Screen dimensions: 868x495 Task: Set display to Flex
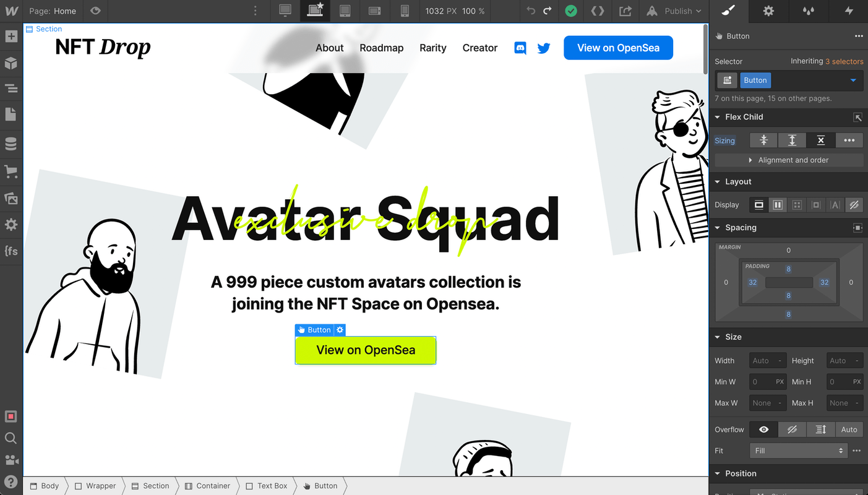(778, 205)
